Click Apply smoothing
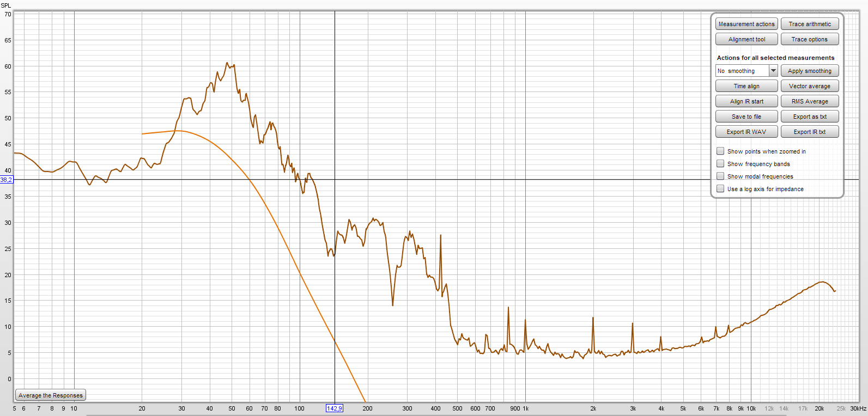This screenshot has width=868, height=416. coord(810,71)
